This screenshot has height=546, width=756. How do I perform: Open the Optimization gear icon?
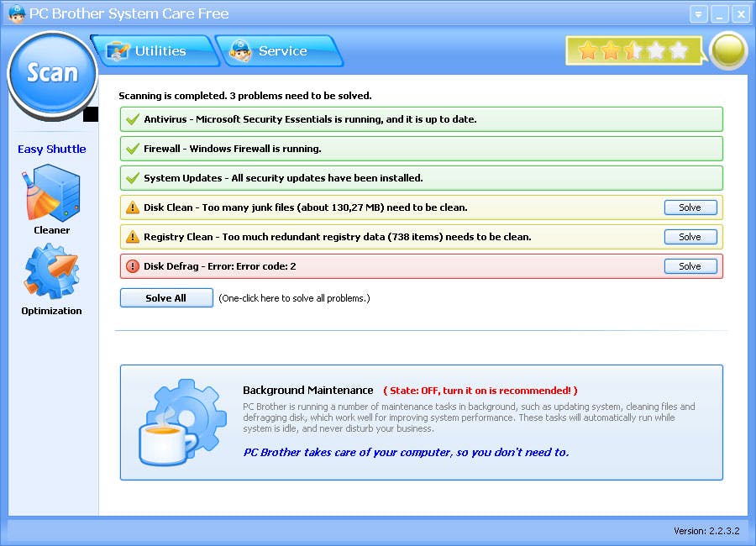(x=51, y=271)
